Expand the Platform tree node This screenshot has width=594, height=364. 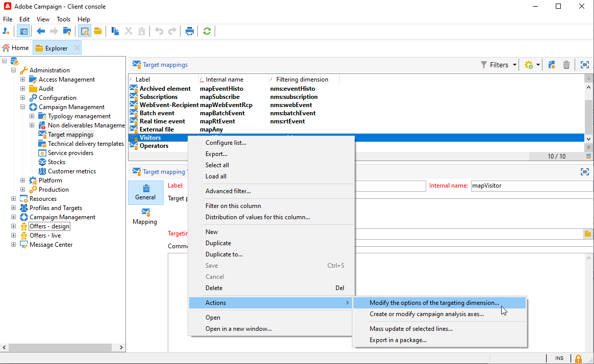tap(23, 180)
